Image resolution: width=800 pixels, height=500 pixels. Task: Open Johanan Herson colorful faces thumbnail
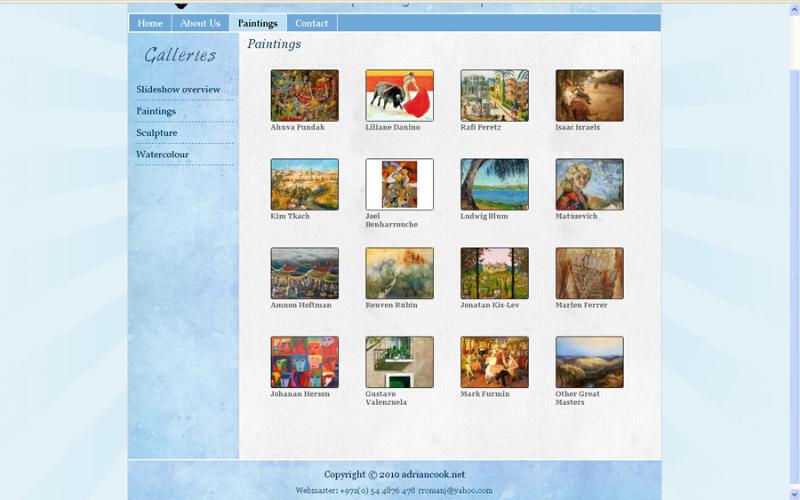pos(305,362)
